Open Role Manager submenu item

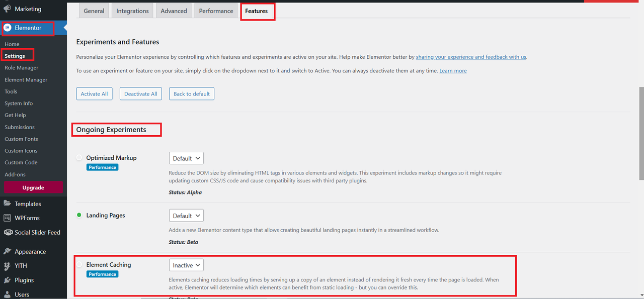[x=21, y=68]
